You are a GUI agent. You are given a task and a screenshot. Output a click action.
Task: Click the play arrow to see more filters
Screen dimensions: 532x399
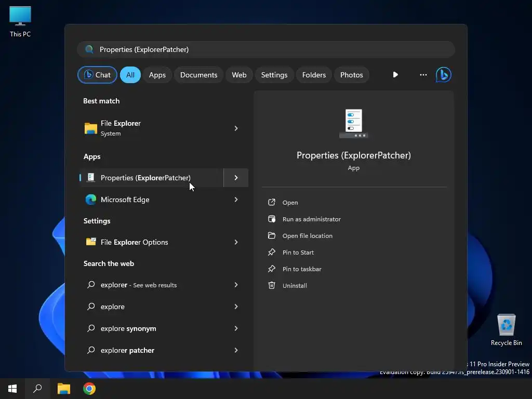[395, 75]
